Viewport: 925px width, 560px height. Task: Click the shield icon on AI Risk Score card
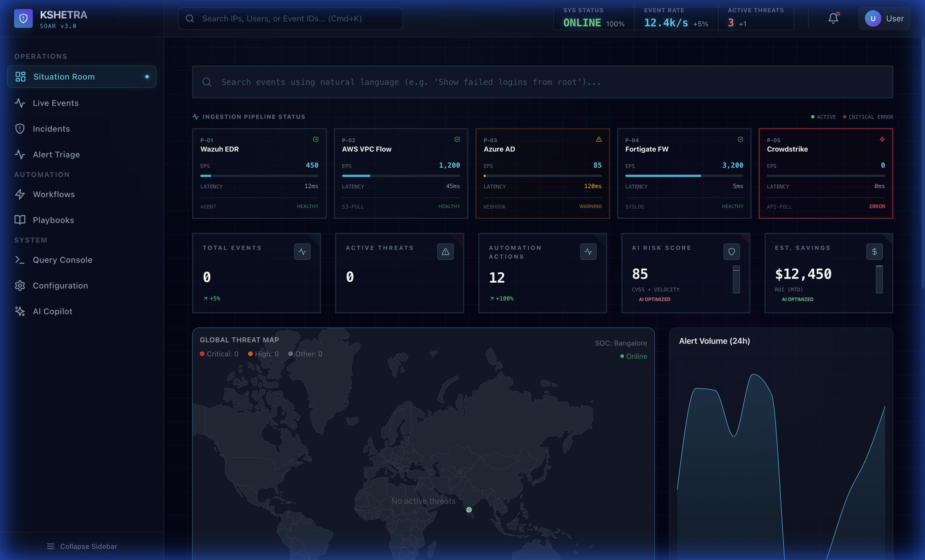point(731,252)
